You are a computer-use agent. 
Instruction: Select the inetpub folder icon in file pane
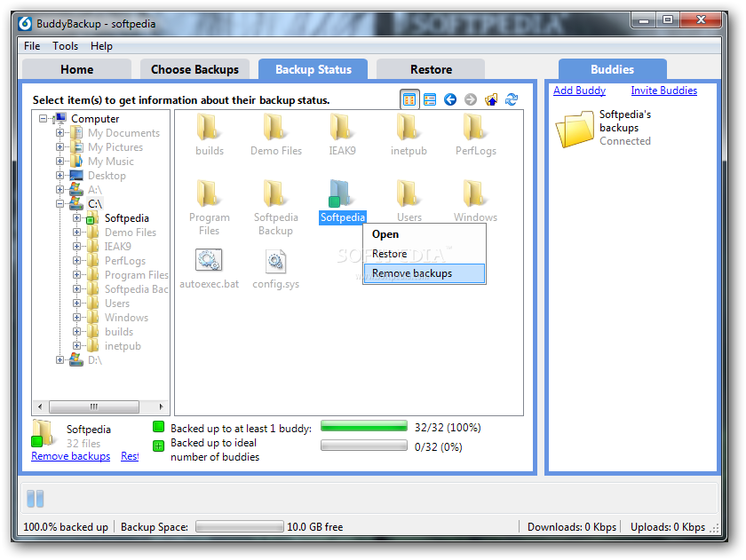(x=409, y=127)
